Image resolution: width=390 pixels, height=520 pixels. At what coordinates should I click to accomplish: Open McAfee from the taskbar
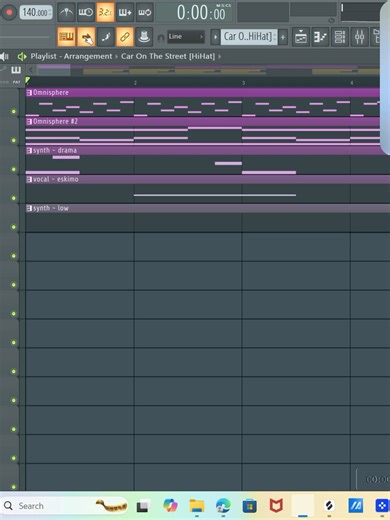coord(276,506)
